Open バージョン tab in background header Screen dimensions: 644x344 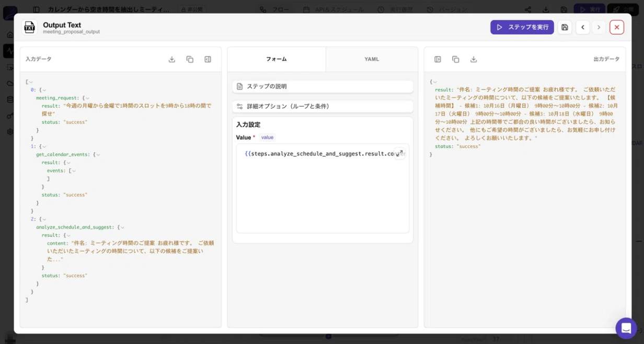point(447,9)
